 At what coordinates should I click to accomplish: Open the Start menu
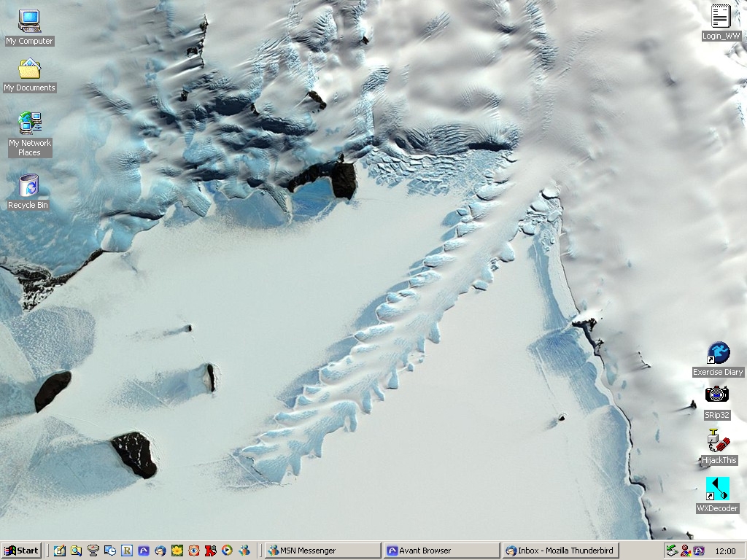pyautogui.click(x=21, y=551)
